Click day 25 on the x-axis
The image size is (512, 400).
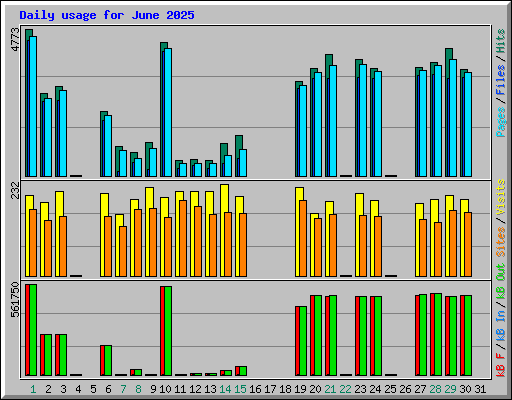pos(390,389)
